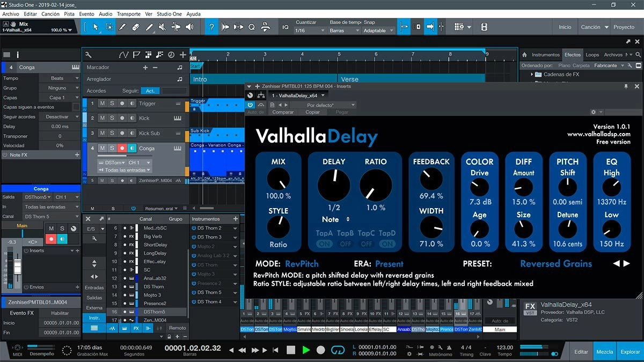Select the Arrow tool in the toolbar
The image size is (644, 362).
pos(96,26)
